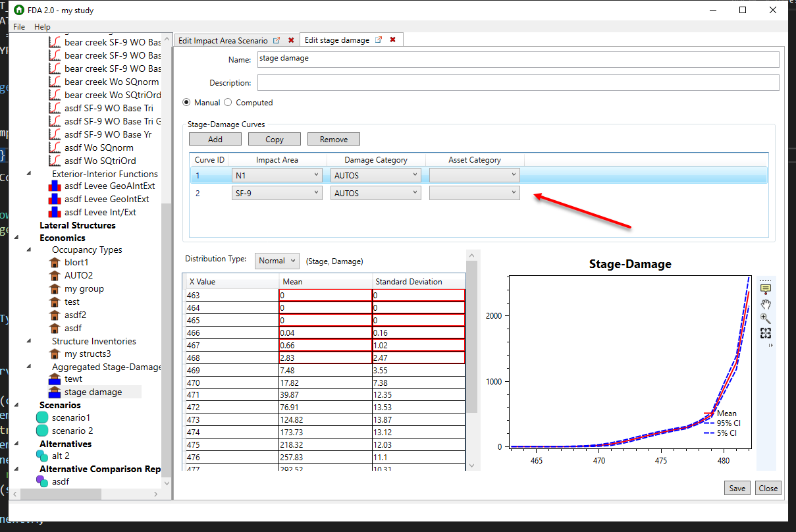The height and width of the screenshot is (532, 796).
Task: Select the Computed radio button
Action: tap(227, 102)
